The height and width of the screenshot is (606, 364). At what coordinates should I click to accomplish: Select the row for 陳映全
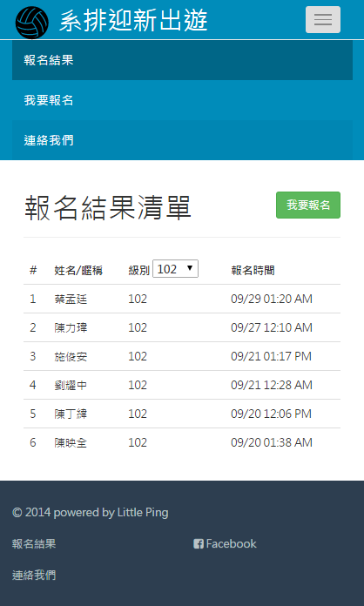tap(182, 442)
